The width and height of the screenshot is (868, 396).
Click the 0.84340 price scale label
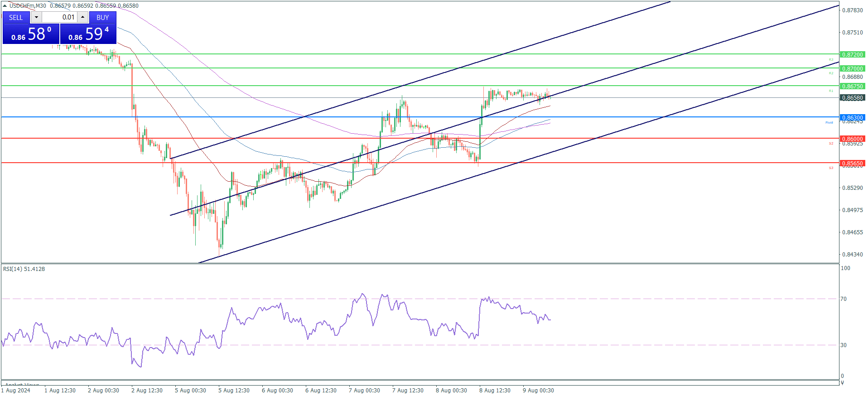pyautogui.click(x=852, y=255)
